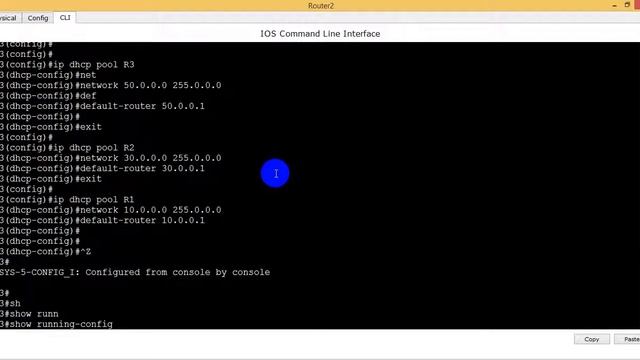Click 'default-router 50.0.0.1' line
The image size is (640, 360).
pyautogui.click(x=102, y=106)
